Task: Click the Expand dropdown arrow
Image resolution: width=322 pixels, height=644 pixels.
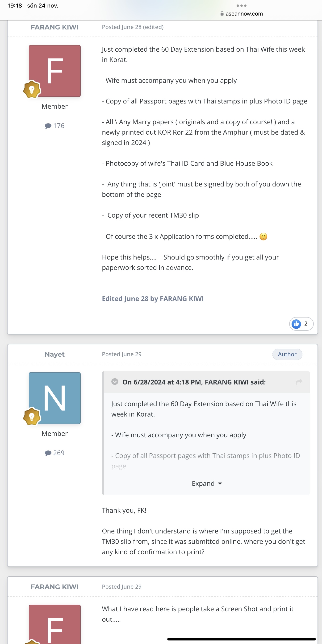Action: [x=220, y=483]
